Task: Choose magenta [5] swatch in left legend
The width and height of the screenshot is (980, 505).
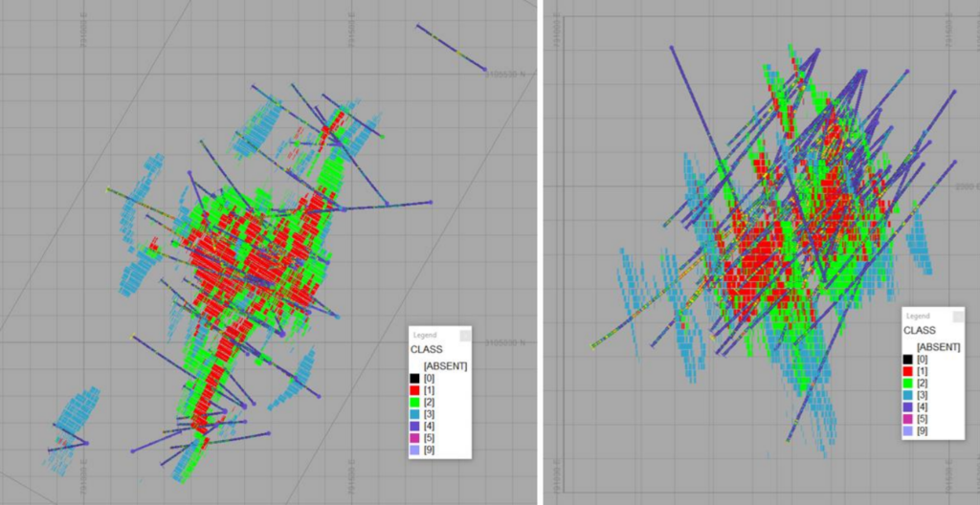Action: [x=414, y=438]
